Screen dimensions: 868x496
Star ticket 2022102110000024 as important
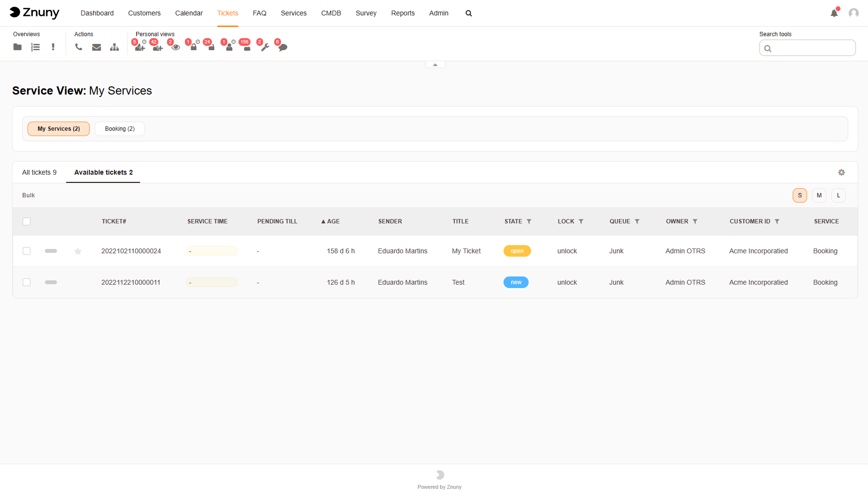click(x=78, y=251)
